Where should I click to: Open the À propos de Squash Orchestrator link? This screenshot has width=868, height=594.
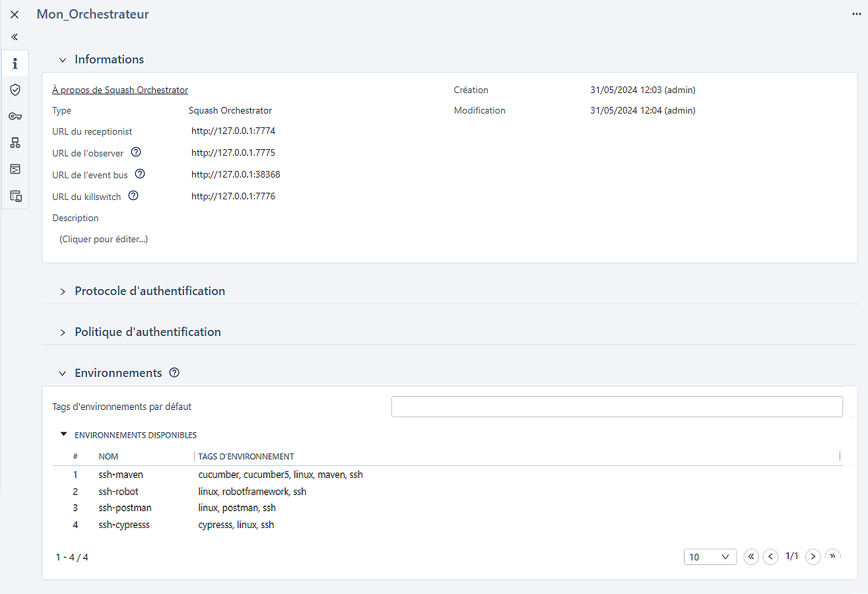pos(120,90)
